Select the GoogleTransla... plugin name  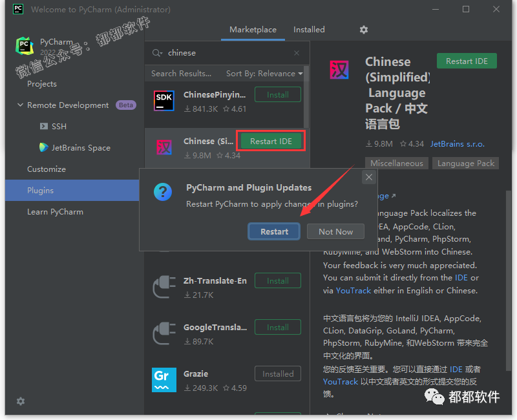[x=215, y=327]
